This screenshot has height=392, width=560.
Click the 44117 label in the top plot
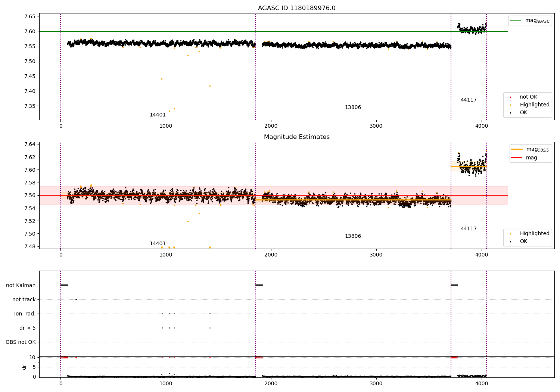coord(469,100)
